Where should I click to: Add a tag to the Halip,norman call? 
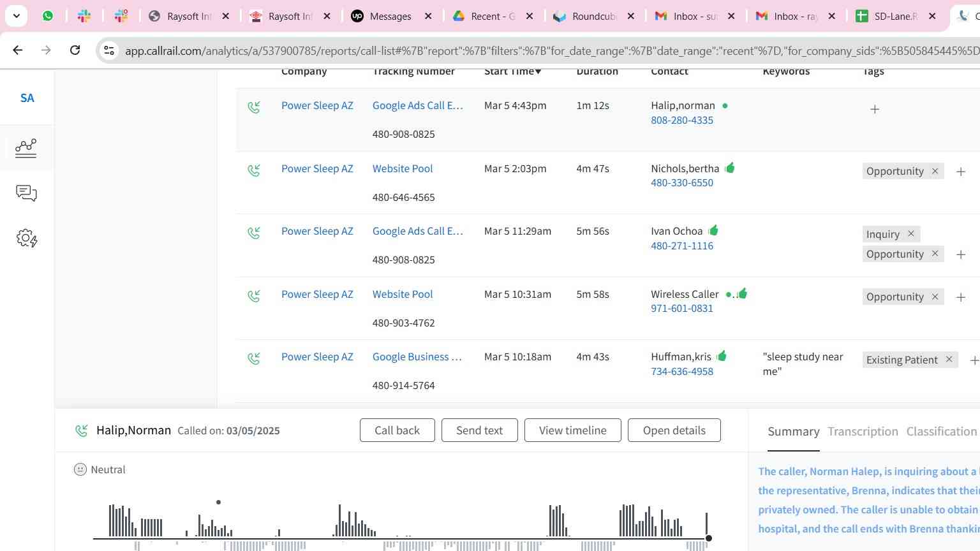(x=875, y=110)
